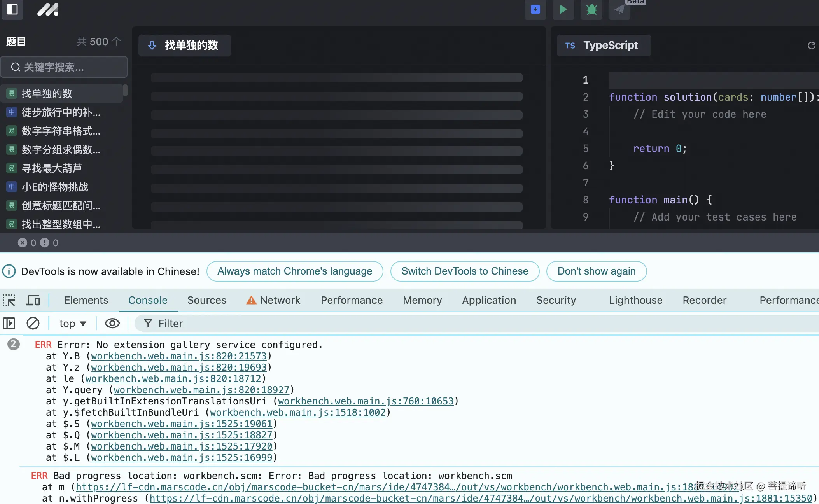Click the green Run play button
The height and width of the screenshot is (504, 819).
563,9
